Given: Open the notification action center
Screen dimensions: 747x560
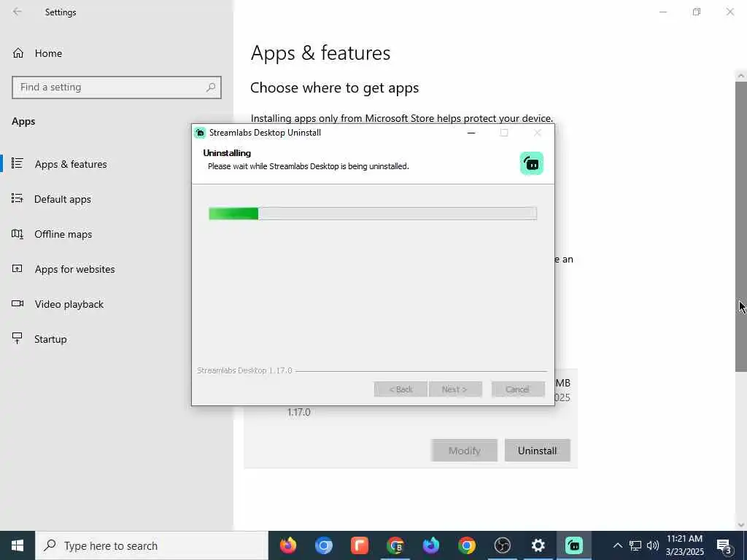Looking at the screenshot, I should pyautogui.click(x=724, y=545).
